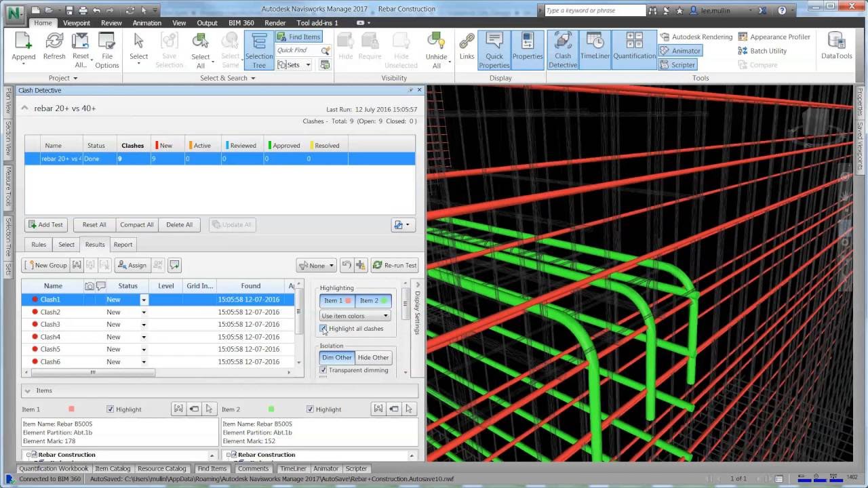Image resolution: width=868 pixels, height=488 pixels.
Task: Switch to the Rules tab
Action: pyautogui.click(x=39, y=245)
